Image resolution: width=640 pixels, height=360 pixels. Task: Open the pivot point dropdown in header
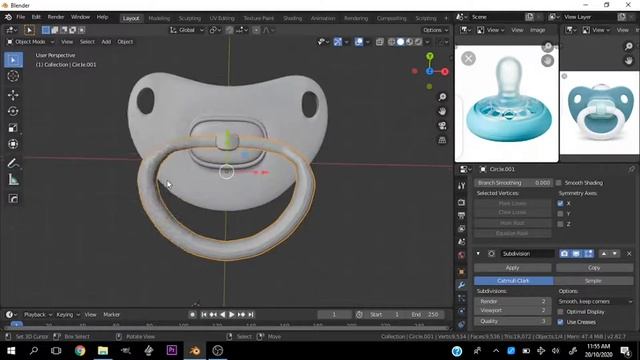point(214,30)
